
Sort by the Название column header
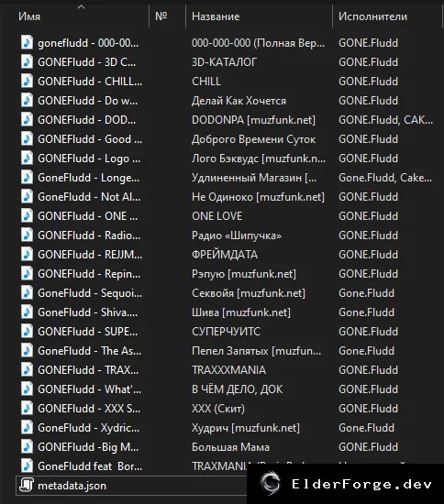216,16
